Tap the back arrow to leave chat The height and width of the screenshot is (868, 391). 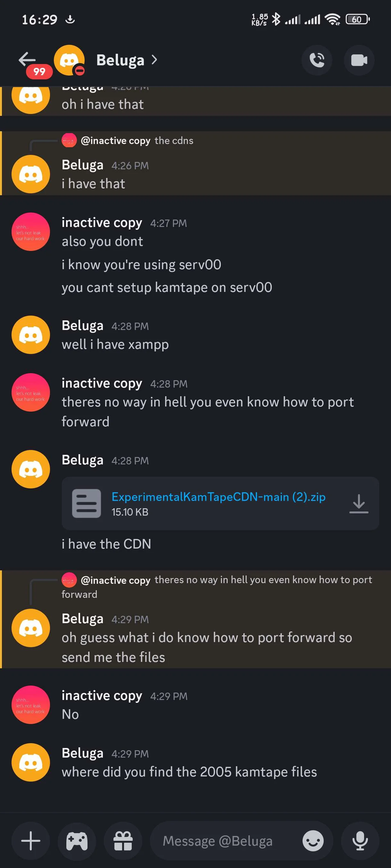[27, 59]
